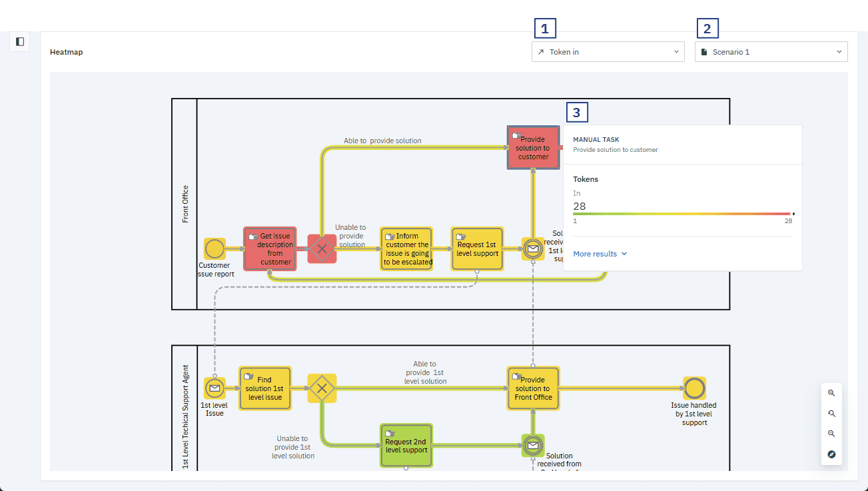
Task: Click the 1st Level Support exclusive gateway
Action: [x=322, y=388]
